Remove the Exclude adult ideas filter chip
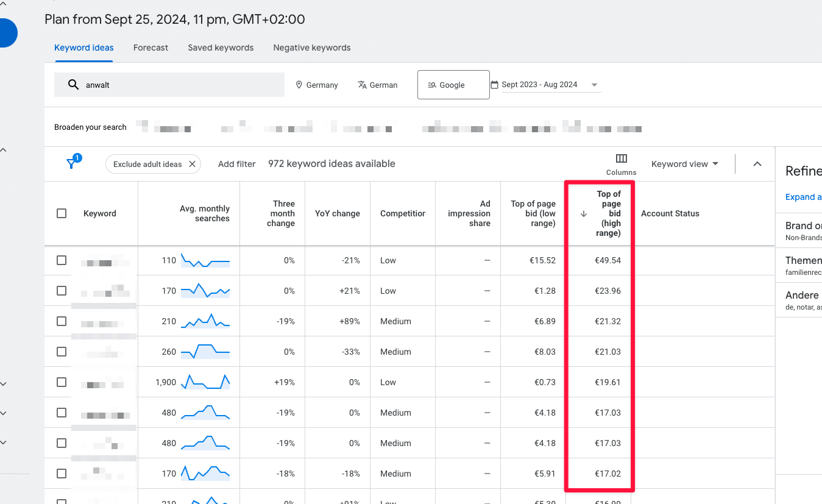The image size is (822, 504). pyautogui.click(x=192, y=164)
